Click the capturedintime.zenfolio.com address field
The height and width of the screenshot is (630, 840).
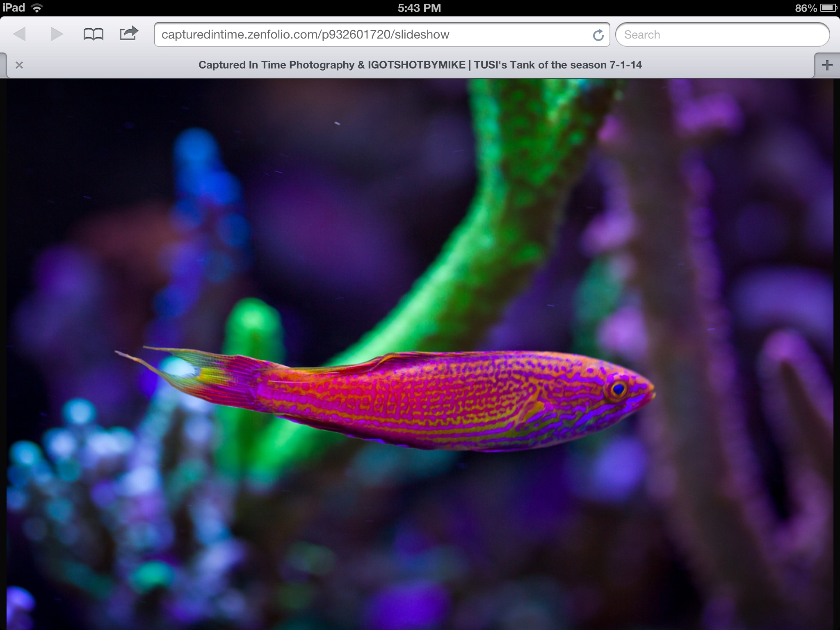point(382,34)
